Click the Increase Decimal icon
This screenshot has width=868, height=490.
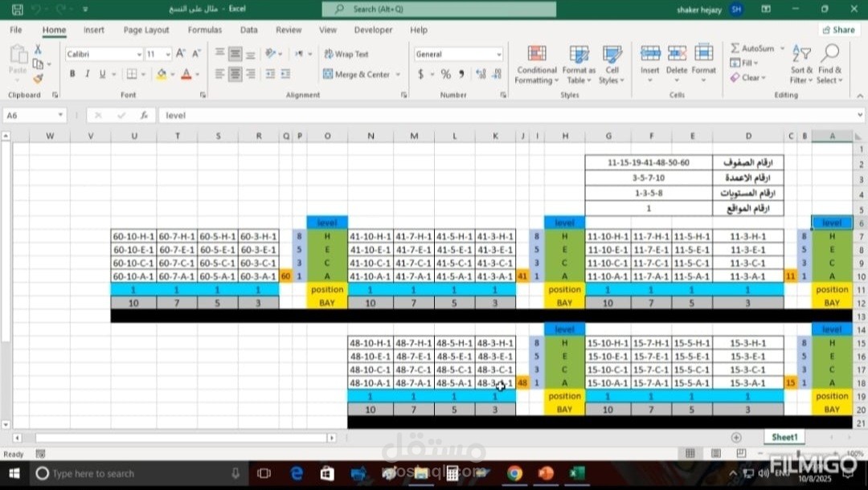click(479, 74)
